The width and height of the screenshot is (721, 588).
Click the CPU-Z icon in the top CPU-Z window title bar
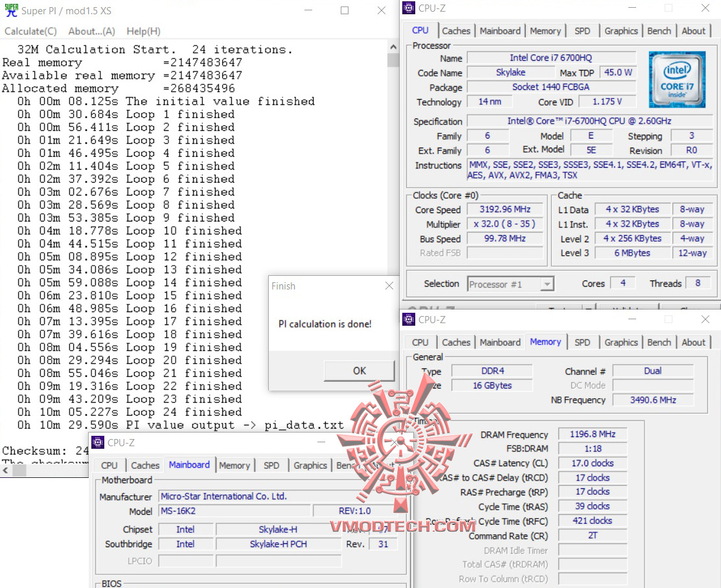(408, 8)
